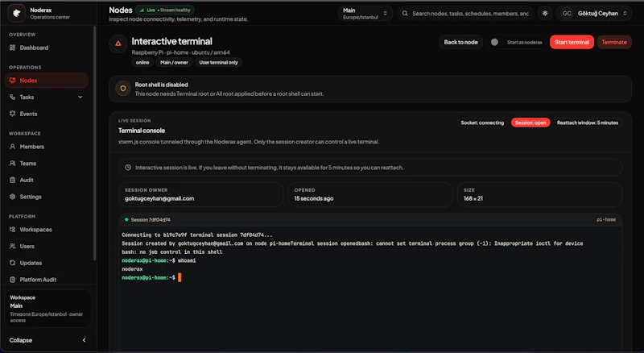Click the pi-home label in terminal header

pyautogui.click(x=606, y=220)
